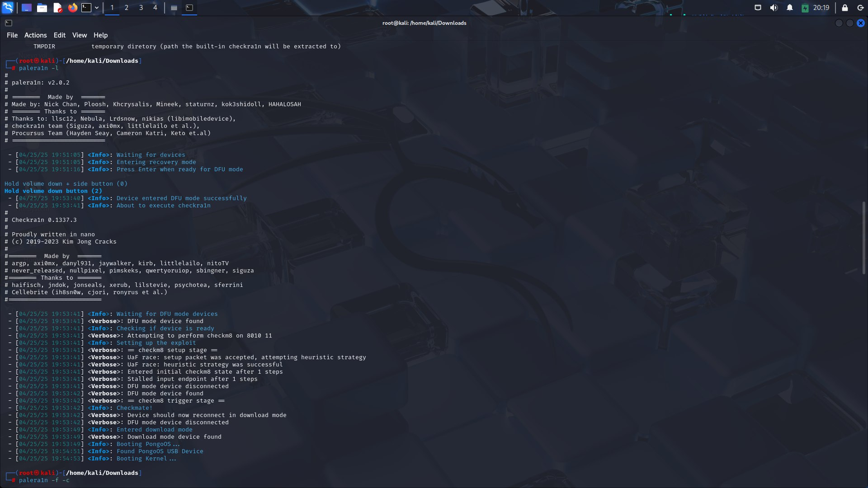This screenshot has height=488, width=868.
Task: Close the terminal window
Action: (x=861, y=23)
